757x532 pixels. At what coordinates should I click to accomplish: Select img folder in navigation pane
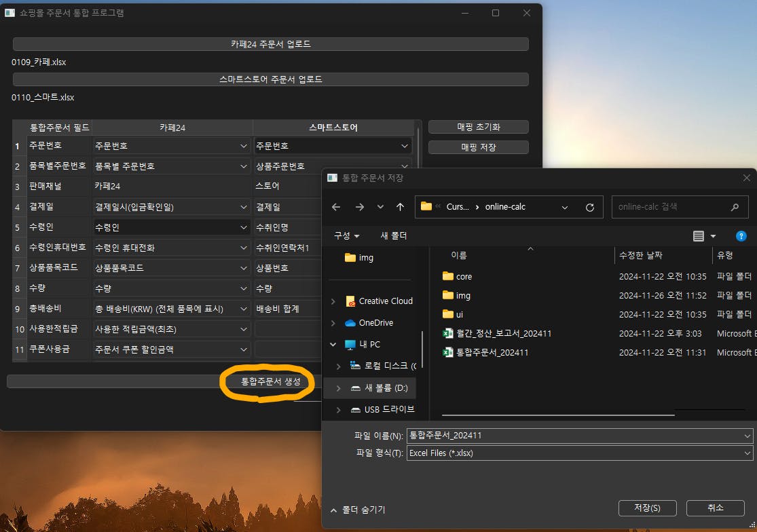[359, 258]
